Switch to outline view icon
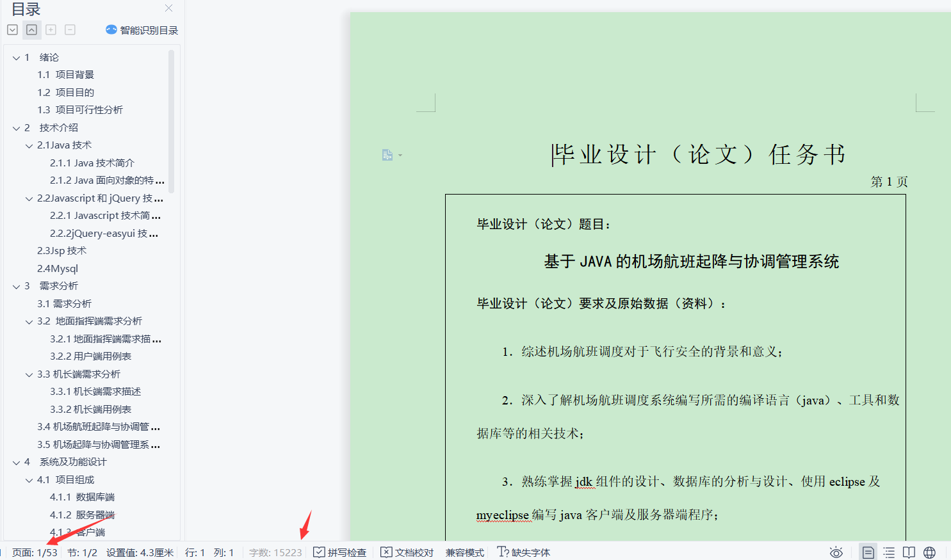This screenshot has height=560, width=951. [889, 552]
